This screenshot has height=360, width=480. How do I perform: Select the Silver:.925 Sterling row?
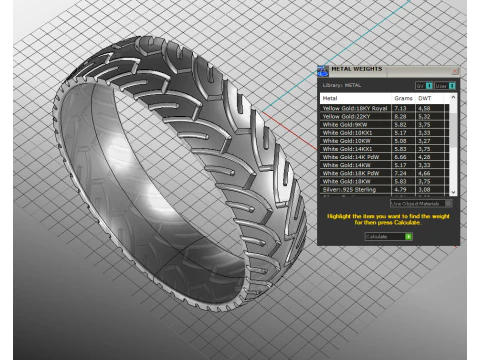tap(385, 189)
